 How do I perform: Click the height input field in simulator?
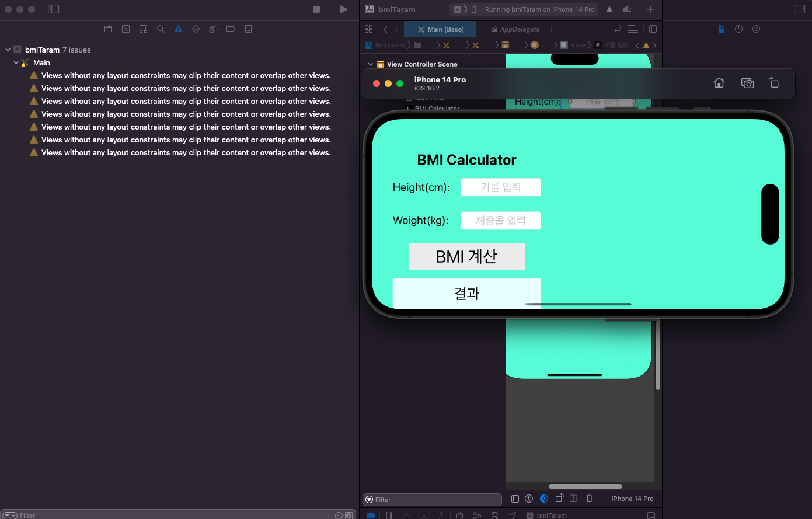[x=501, y=187]
